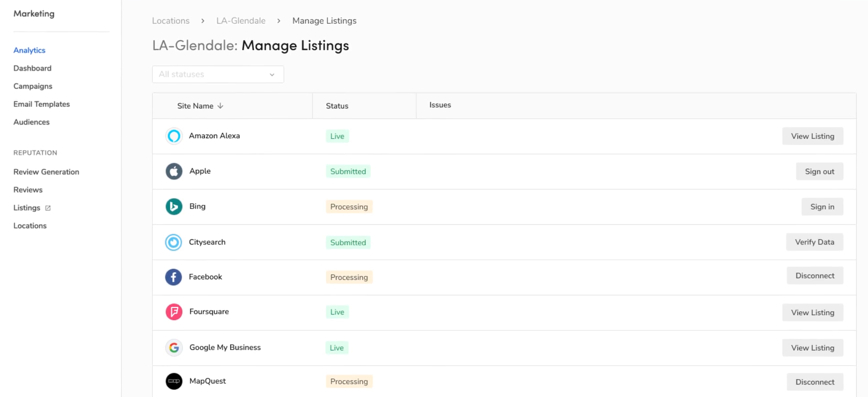Click the Live badge for Google My Business

(x=337, y=348)
